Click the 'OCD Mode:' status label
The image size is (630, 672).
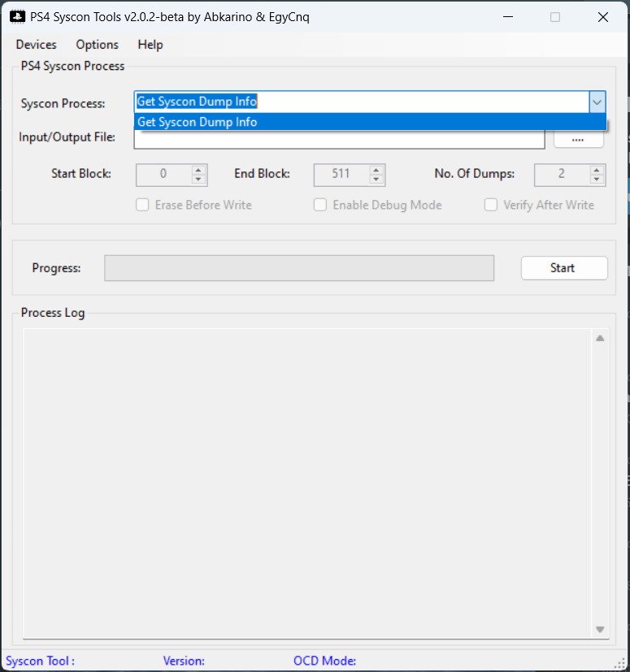pos(324,661)
